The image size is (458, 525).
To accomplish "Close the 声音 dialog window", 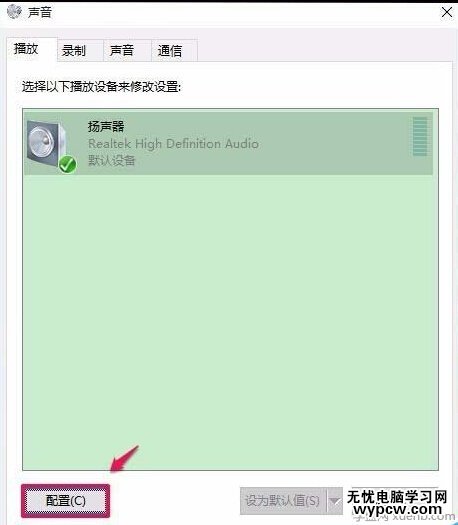I will point(447,12).
